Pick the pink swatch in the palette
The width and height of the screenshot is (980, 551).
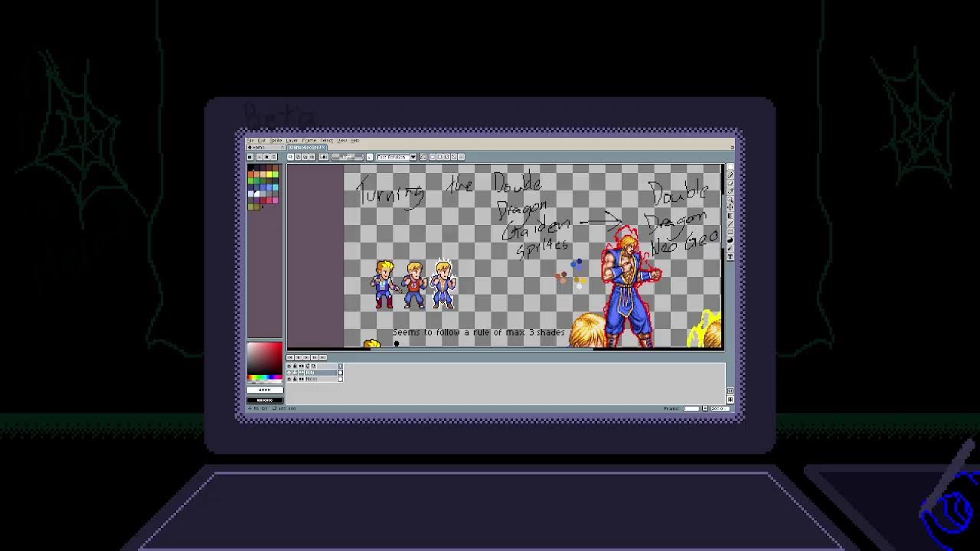[x=275, y=201]
